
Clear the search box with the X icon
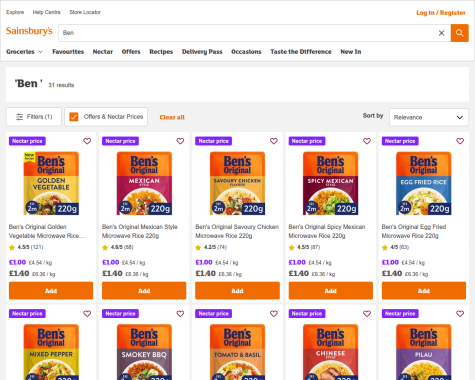[x=441, y=33]
